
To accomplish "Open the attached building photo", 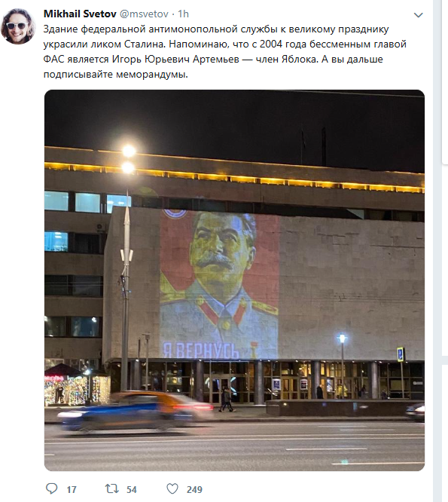I will (x=234, y=280).
